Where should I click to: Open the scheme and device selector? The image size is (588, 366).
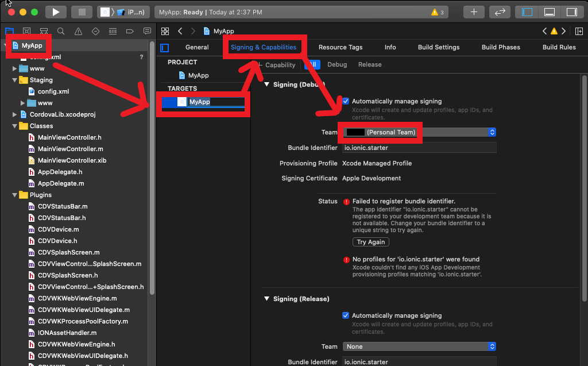[123, 12]
